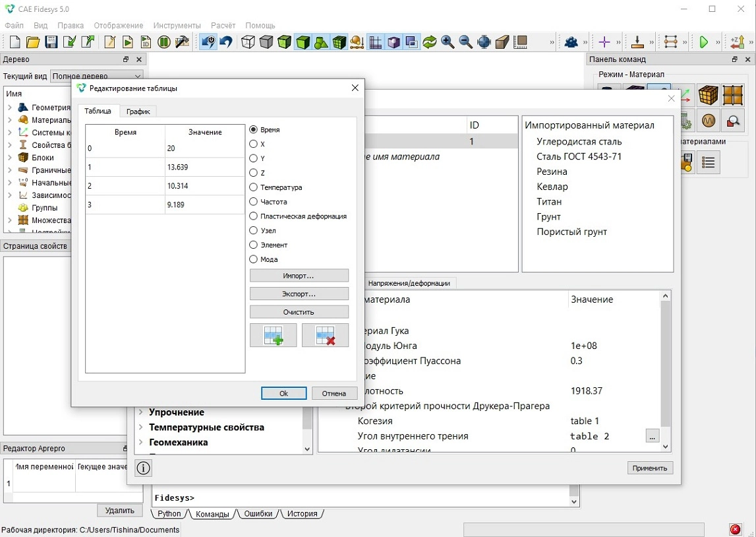Click the green refresh arrows icon
The height and width of the screenshot is (537, 756).
[x=429, y=42]
